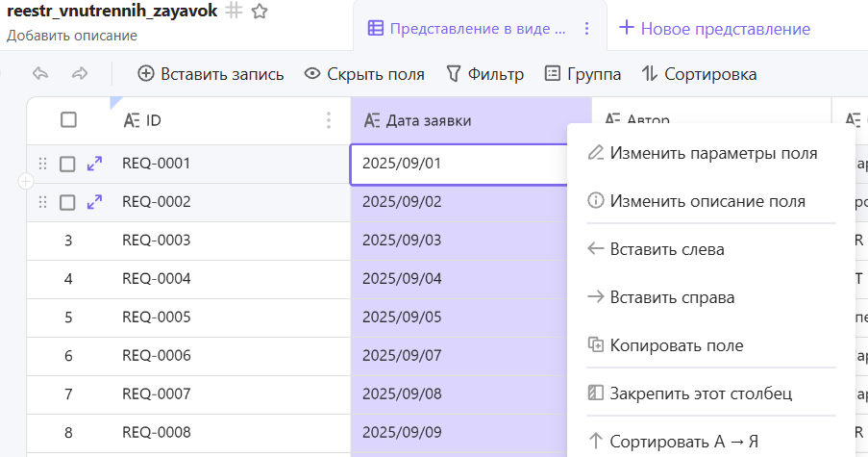Choose 'Изменить параметры поля' from context menu
This screenshot has width=868, height=457.
click(710, 153)
